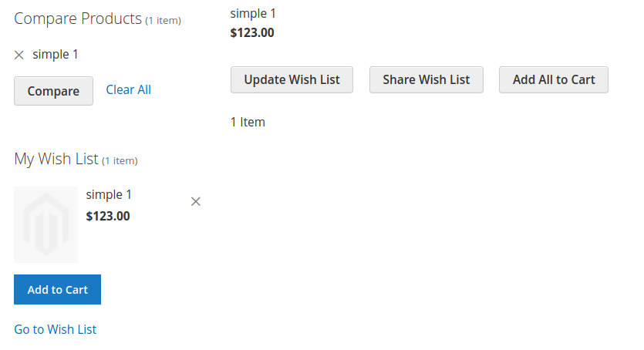Click the item count beside My Wish List
This screenshot has height=350, width=644.
coord(120,161)
